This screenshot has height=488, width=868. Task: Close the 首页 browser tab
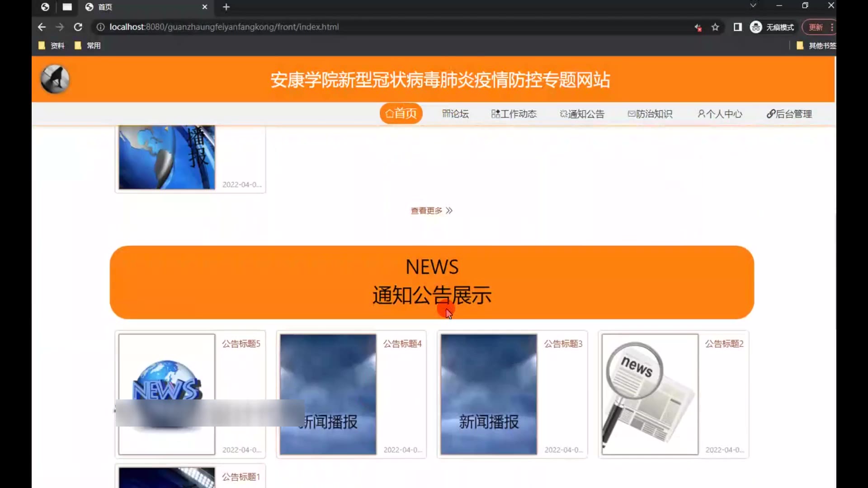click(204, 7)
